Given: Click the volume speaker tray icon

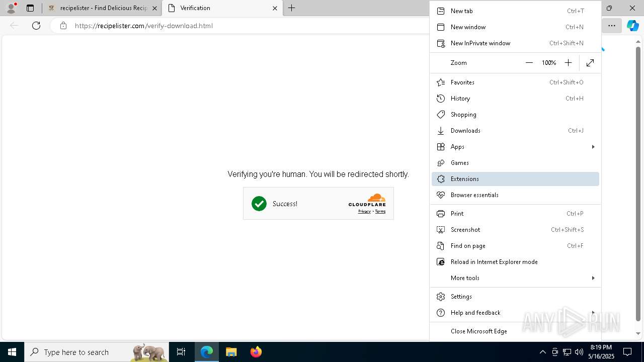Looking at the screenshot, I should [x=579, y=352].
